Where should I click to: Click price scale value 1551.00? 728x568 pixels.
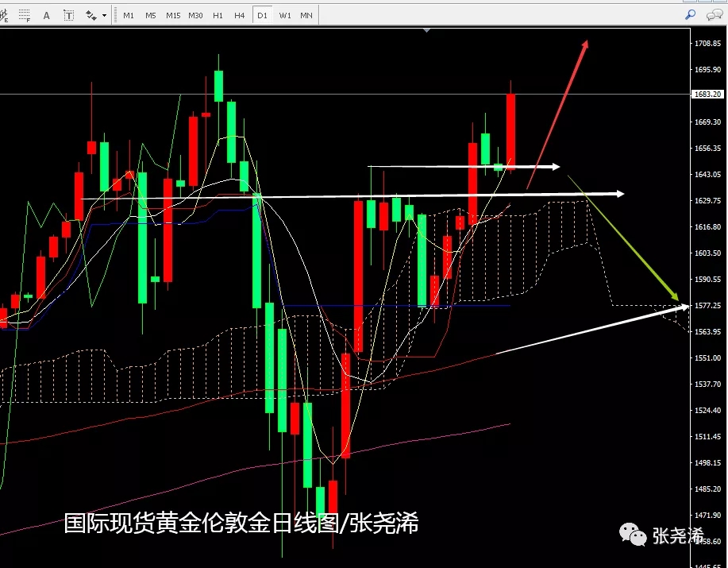coord(707,357)
